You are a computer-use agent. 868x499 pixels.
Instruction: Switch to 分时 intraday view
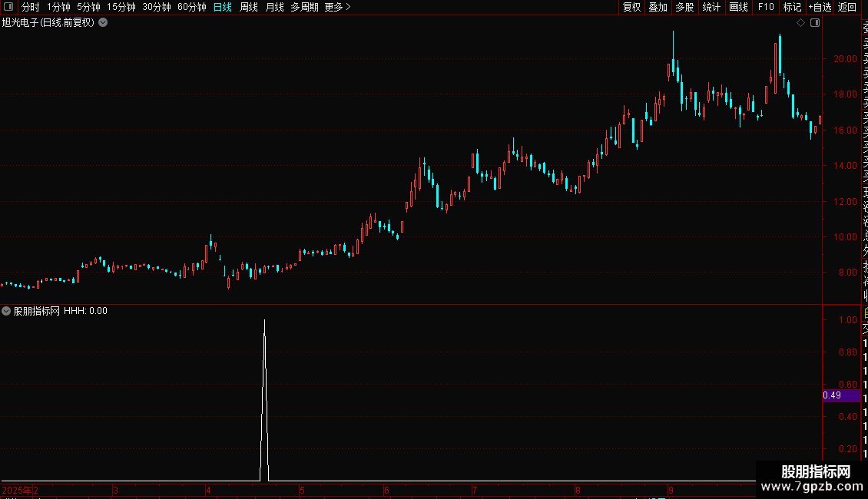[31, 7]
